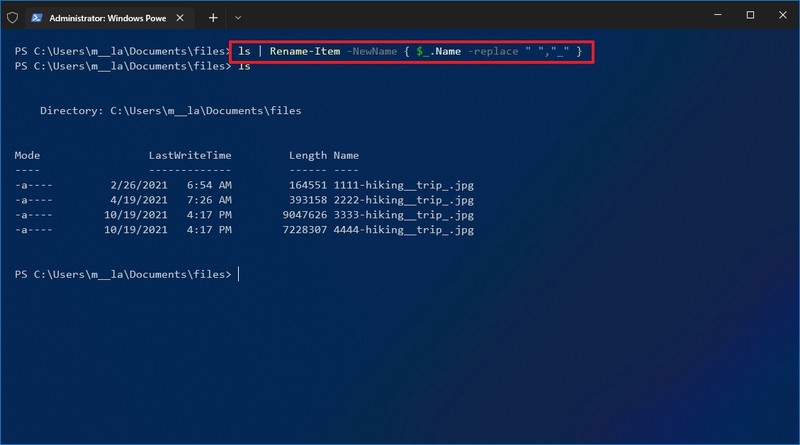
Task: Select the Administrator: Windows PowerShell tab
Action: tap(109, 18)
